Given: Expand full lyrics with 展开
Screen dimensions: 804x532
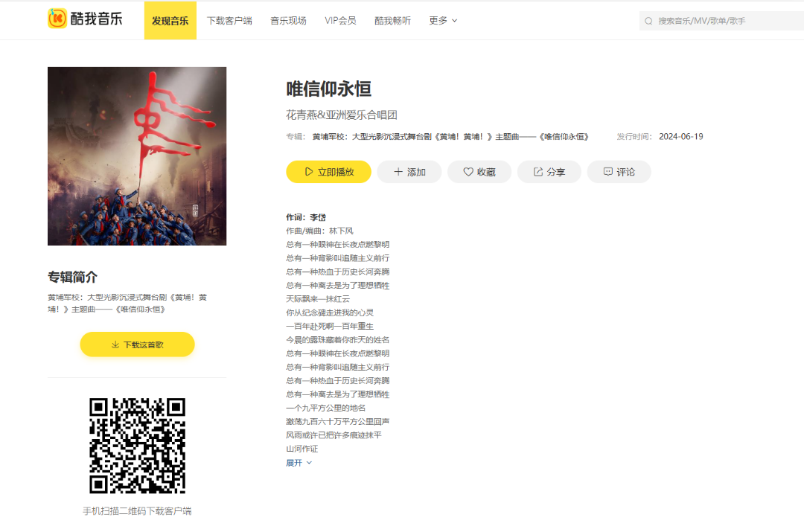Looking at the screenshot, I should point(299,462).
